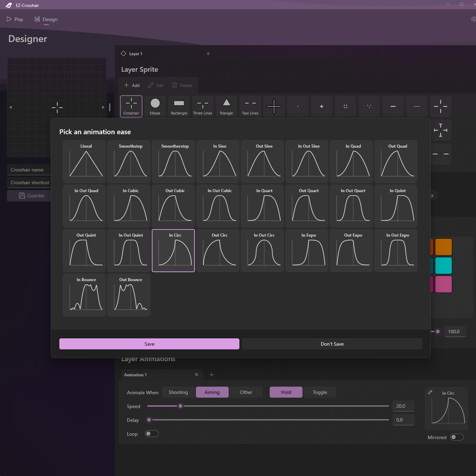Select the In Out Quint ease
Screen dimensions: 476x476
129,250
